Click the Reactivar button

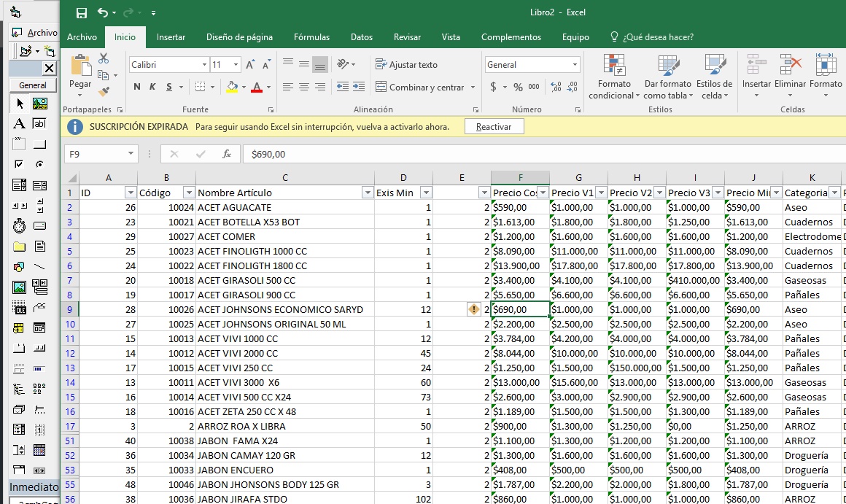coord(494,127)
